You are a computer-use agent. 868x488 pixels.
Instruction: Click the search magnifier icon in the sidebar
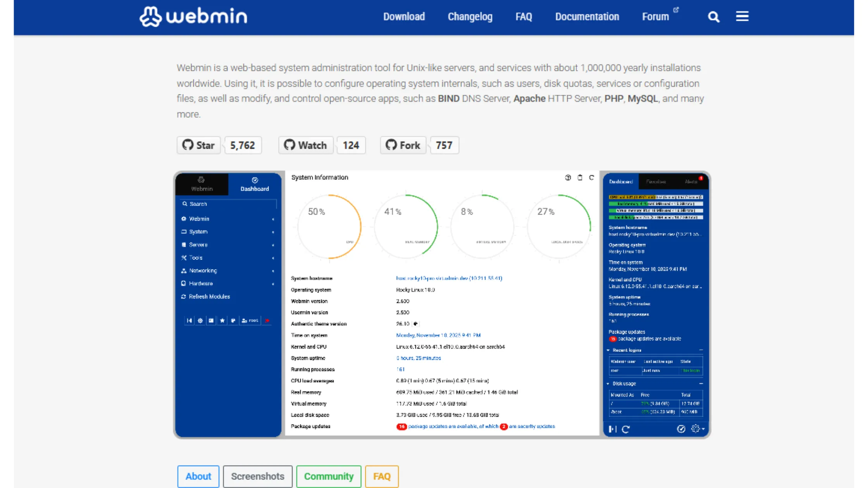[185, 204]
